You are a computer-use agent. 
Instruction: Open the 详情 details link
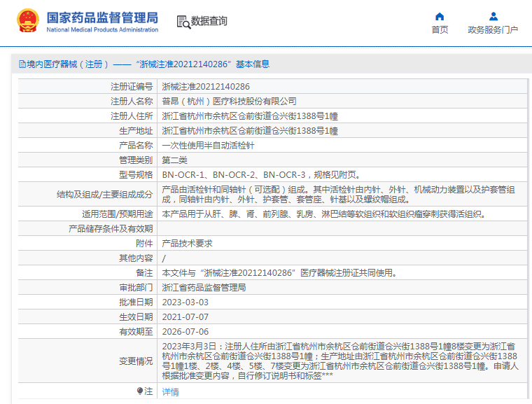click(x=170, y=392)
